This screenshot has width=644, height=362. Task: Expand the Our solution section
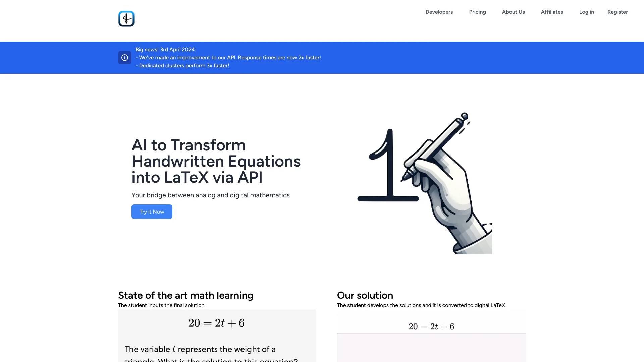click(x=365, y=295)
